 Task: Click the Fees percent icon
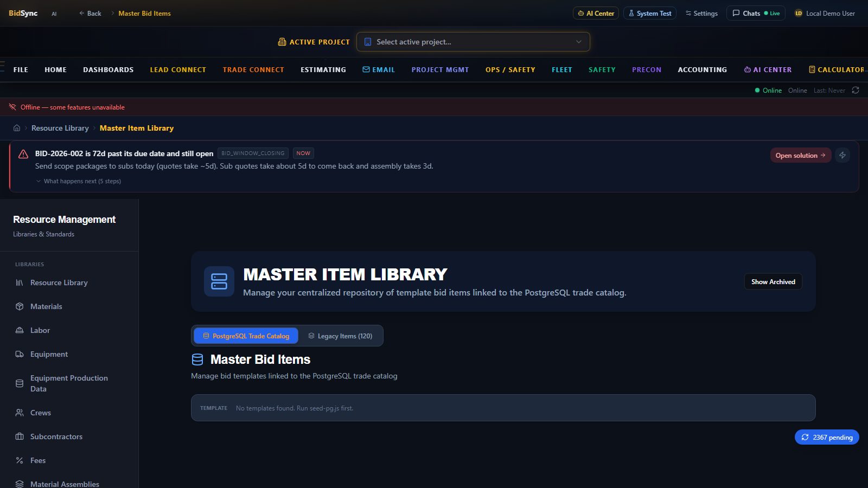tap(20, 460)
